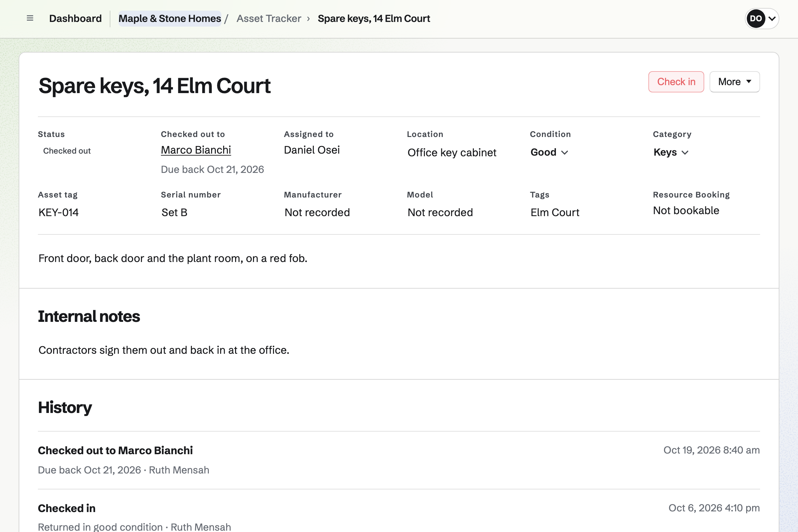The width and height of the screenshot is (798, 532).
Task: Click history entry 'Checked in'
Action: coord(66,508)
